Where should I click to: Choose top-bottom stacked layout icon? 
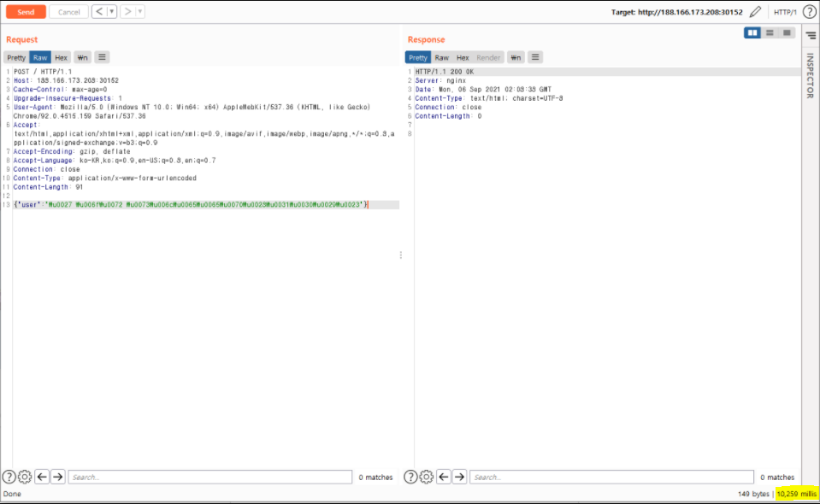click(x=770, y=33)
